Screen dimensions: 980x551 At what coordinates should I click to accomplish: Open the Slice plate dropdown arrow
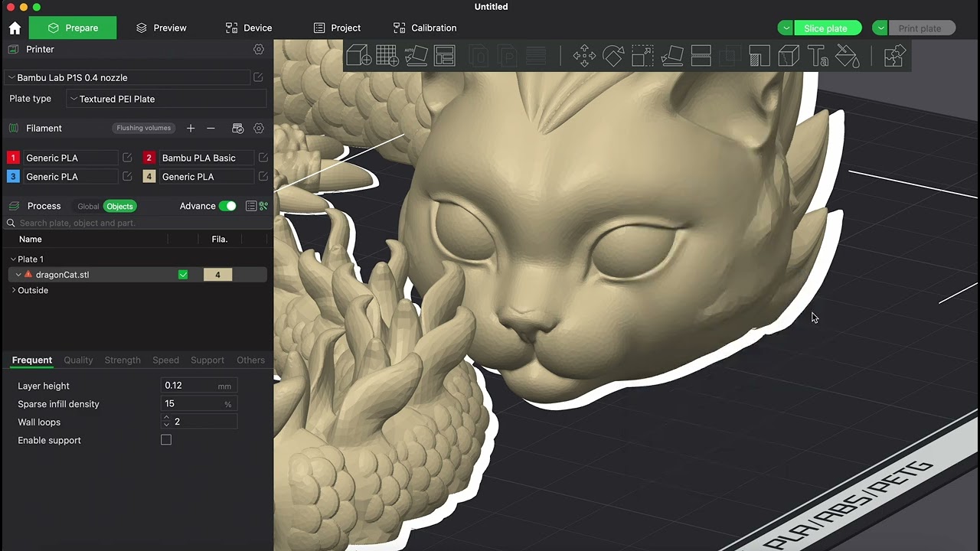tap(786, 28)
